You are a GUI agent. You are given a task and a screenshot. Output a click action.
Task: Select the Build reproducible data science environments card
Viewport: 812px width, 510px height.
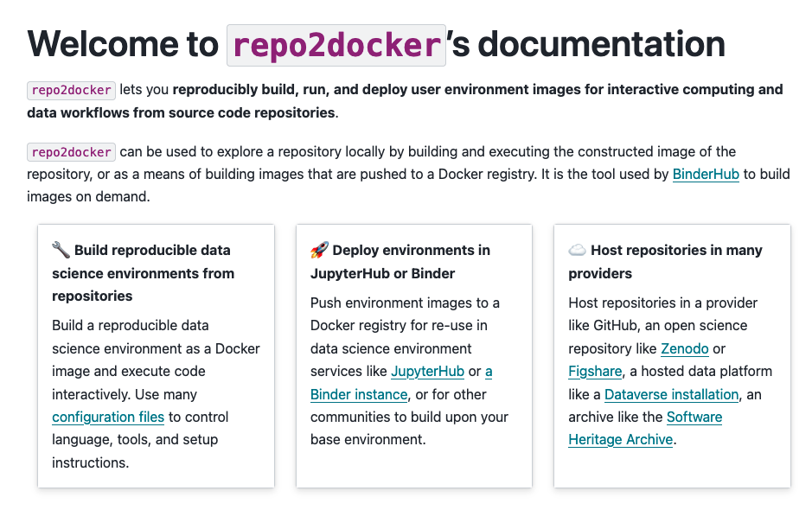click(x=156, y=356)
